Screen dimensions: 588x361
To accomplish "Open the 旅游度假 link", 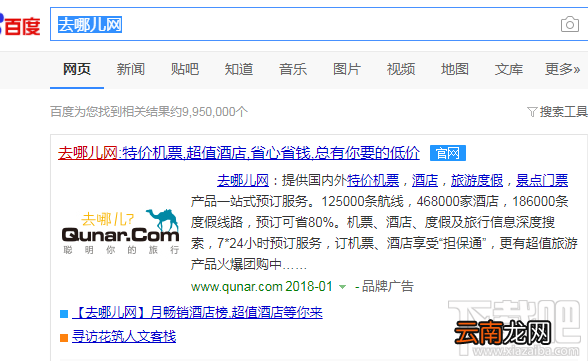I will (477, 180).
